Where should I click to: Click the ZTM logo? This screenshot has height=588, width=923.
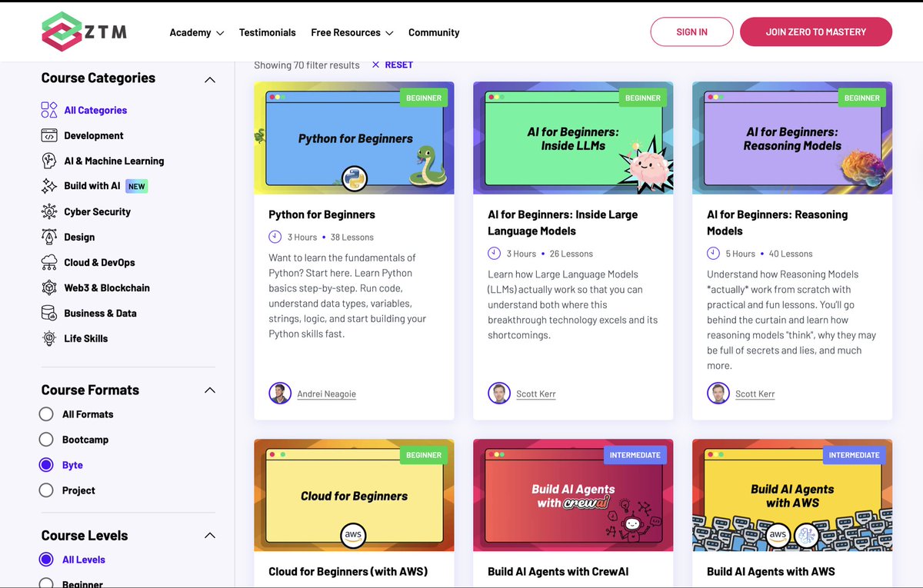[84, 32]
